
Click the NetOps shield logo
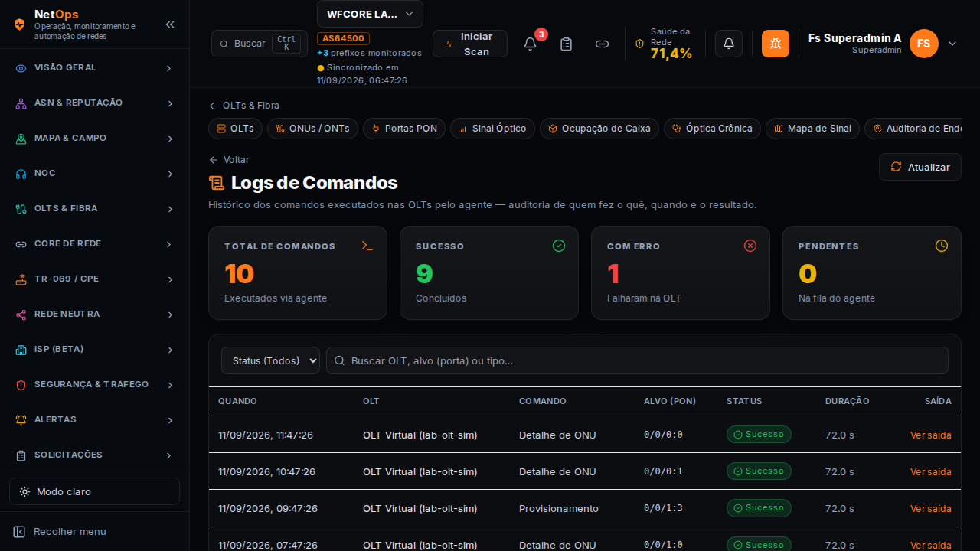(20, 24)
